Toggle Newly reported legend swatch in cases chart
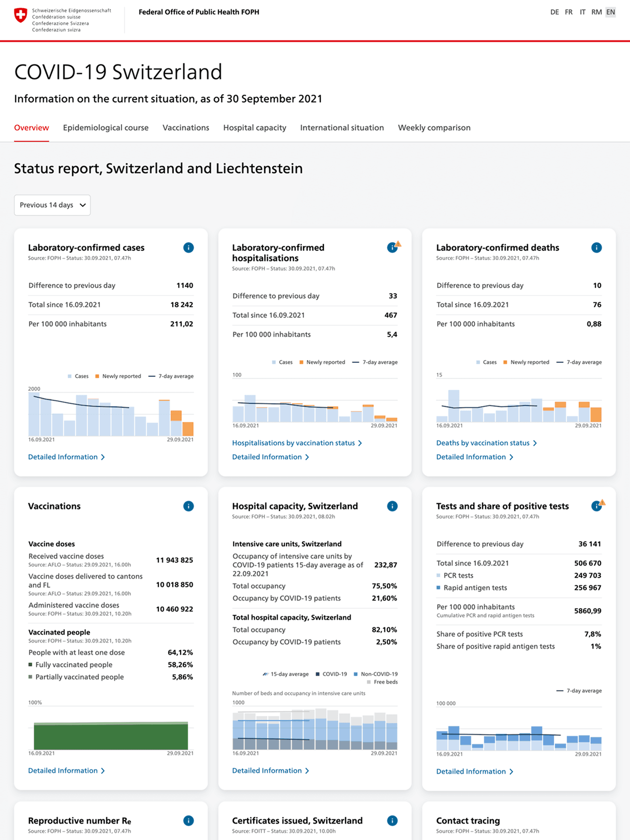The image size is (630, 840). click(97, 376)
